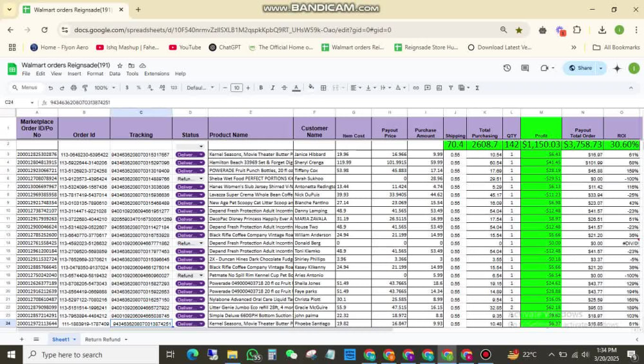This screenshot has width=644, height=364.
Task: Open the Extensions menu
Action: (156, 73)
